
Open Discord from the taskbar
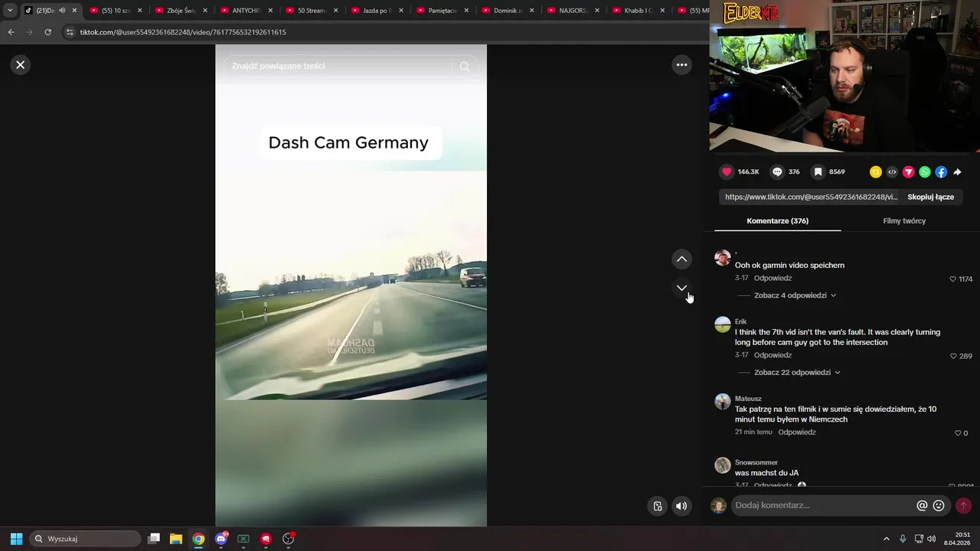tap(221, 539)
